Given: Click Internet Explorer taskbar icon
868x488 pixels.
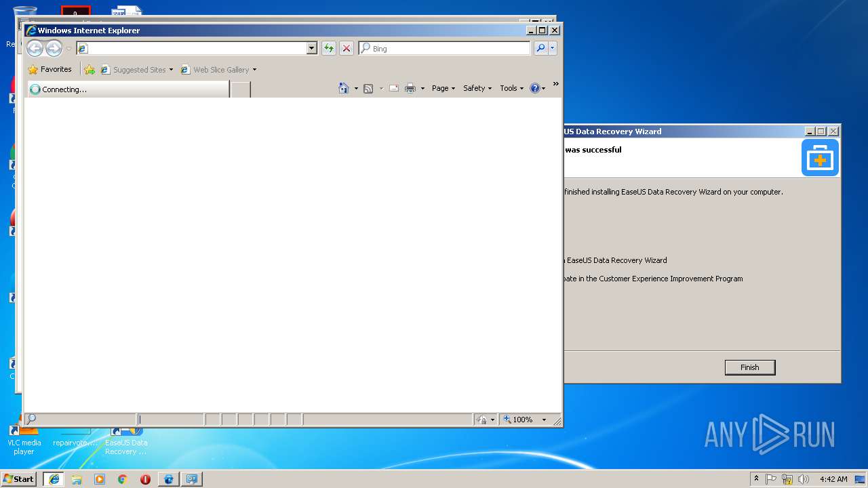Looking at the screenshot, I should (x=54, y=479).
